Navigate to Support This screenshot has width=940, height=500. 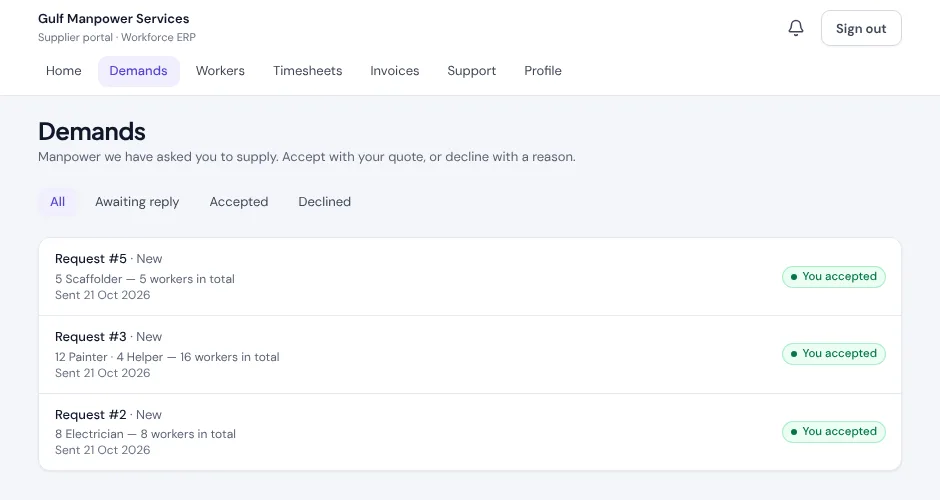click(x=472, y=71)
